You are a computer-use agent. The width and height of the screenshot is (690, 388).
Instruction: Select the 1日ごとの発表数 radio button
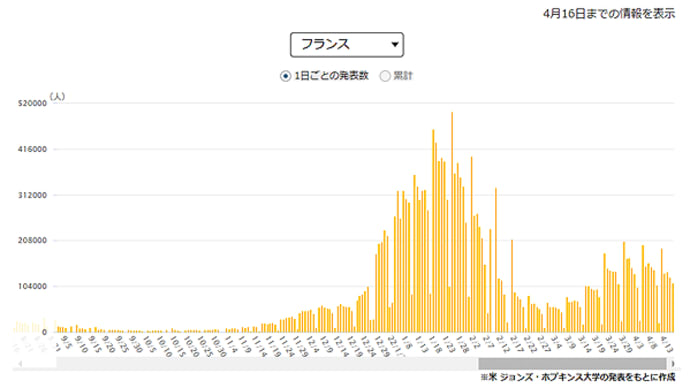click(x=286, y=76)
